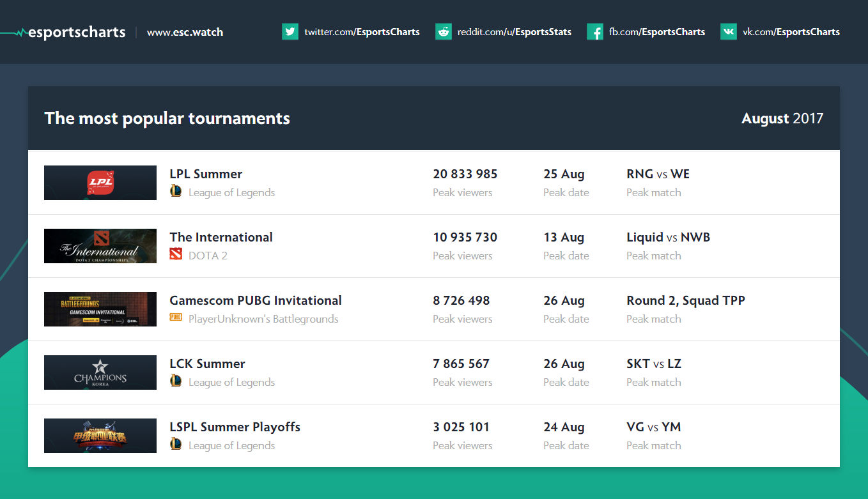
Task: Open the www.esc.watch link
Action: coord(185,32)
